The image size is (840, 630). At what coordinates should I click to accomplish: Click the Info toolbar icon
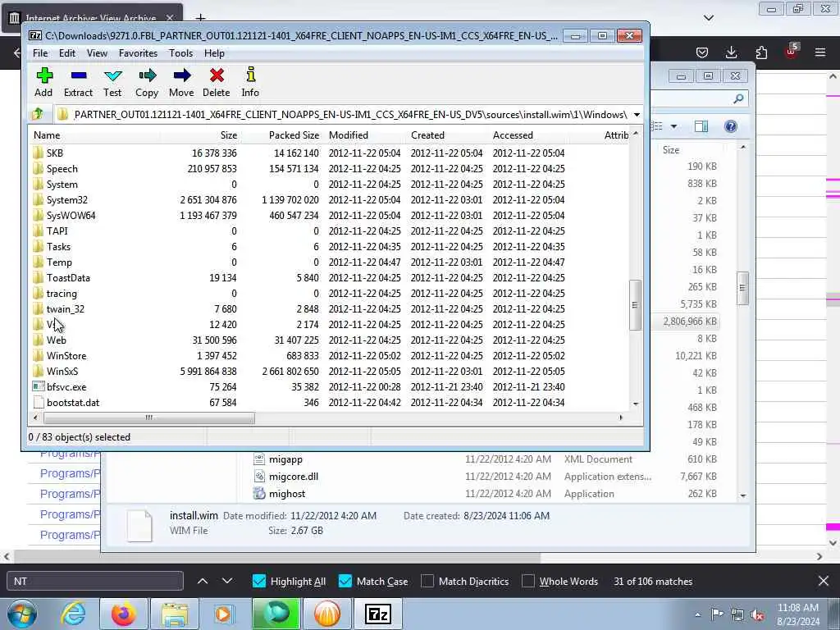(250, 82)
